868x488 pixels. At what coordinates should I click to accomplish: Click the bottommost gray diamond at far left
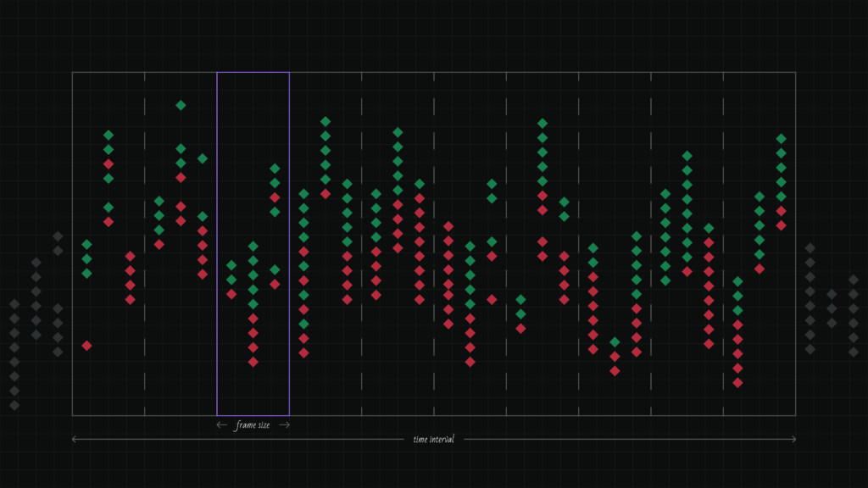14,405
